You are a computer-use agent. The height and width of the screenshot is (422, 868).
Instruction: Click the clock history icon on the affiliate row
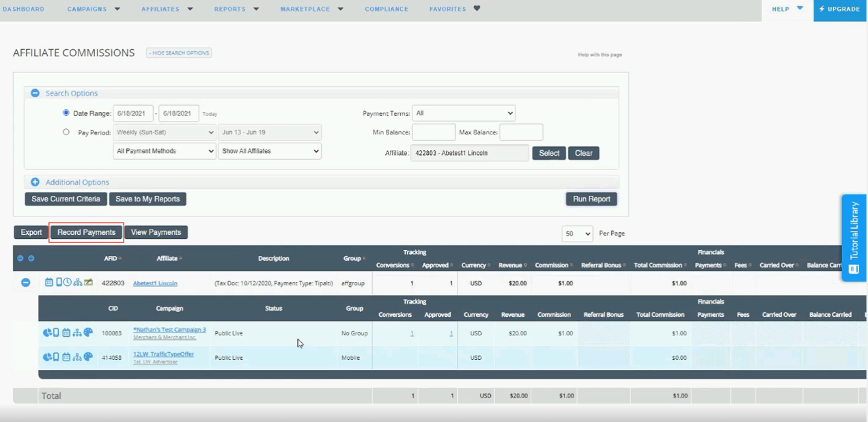(68, 282)
